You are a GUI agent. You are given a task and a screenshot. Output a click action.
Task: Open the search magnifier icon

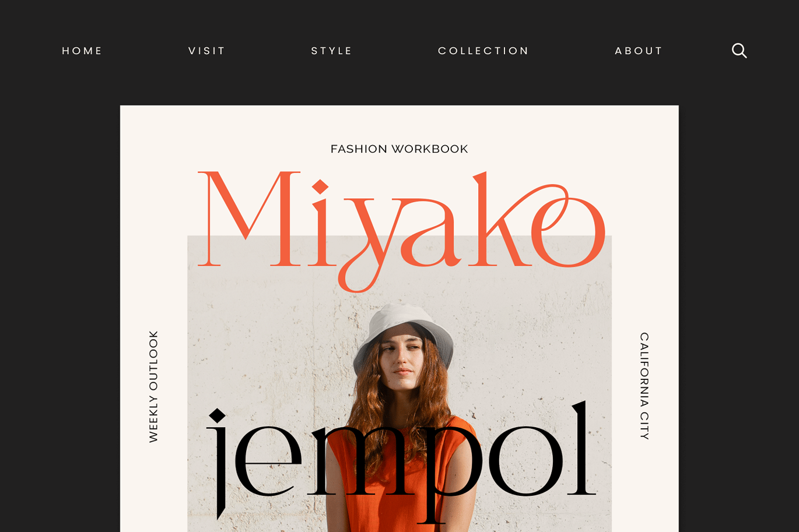739,51
